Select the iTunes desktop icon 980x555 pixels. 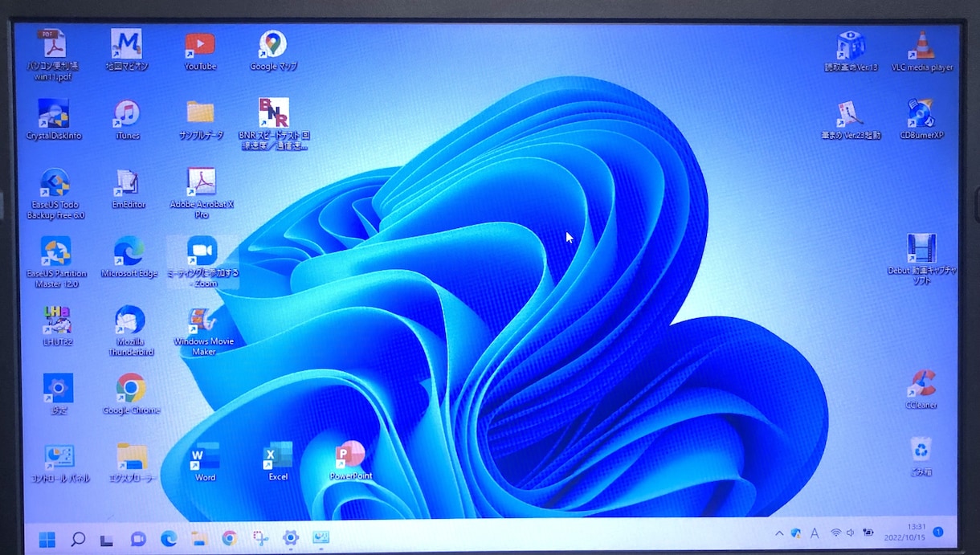[127, 120]
